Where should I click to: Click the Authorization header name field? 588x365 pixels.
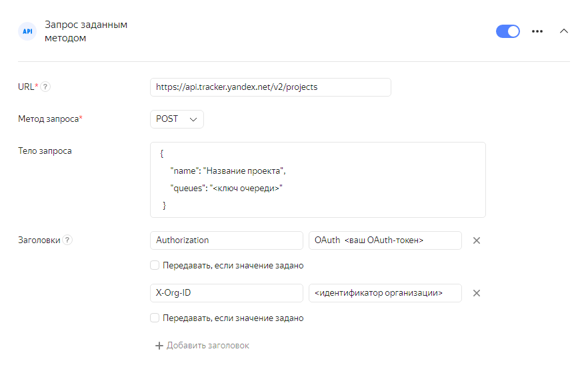(x=227, y=240)
